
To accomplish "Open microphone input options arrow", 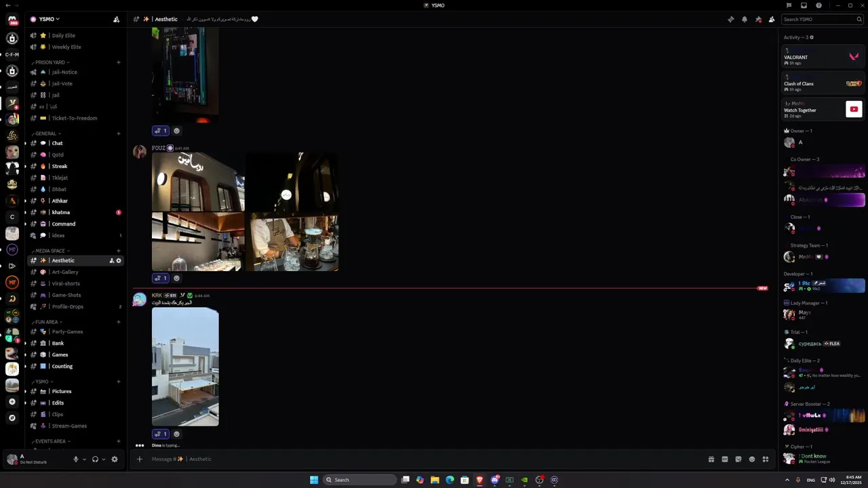I will (x=84, y=459).
